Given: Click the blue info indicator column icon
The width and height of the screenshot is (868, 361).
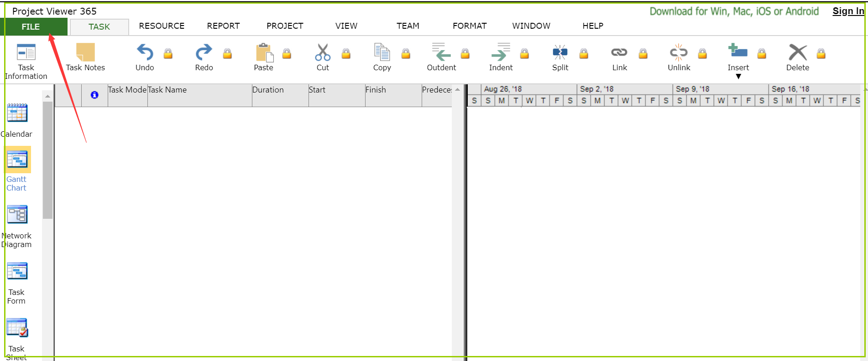Looking at the screenshot, I should [x=94, y=95].
